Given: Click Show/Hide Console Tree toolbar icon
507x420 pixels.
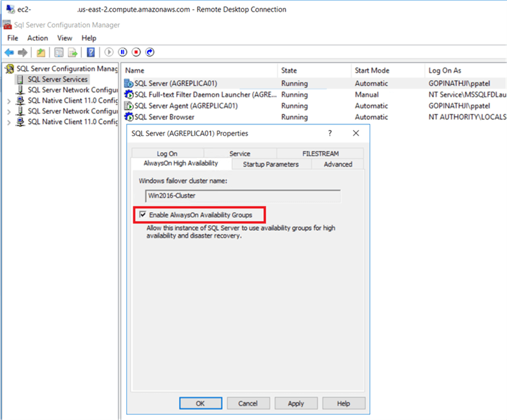Looking at the screenshot, I should coord(59,52).
